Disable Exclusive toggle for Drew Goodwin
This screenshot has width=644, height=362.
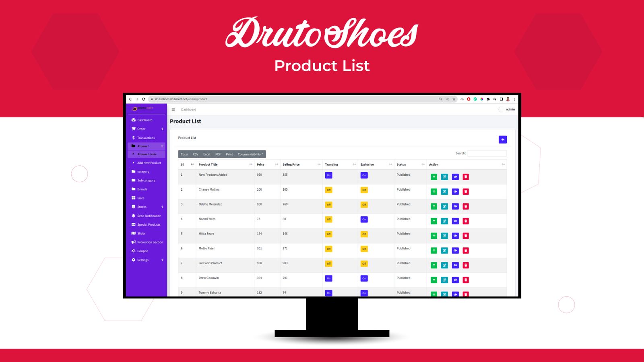coord(364,278)
